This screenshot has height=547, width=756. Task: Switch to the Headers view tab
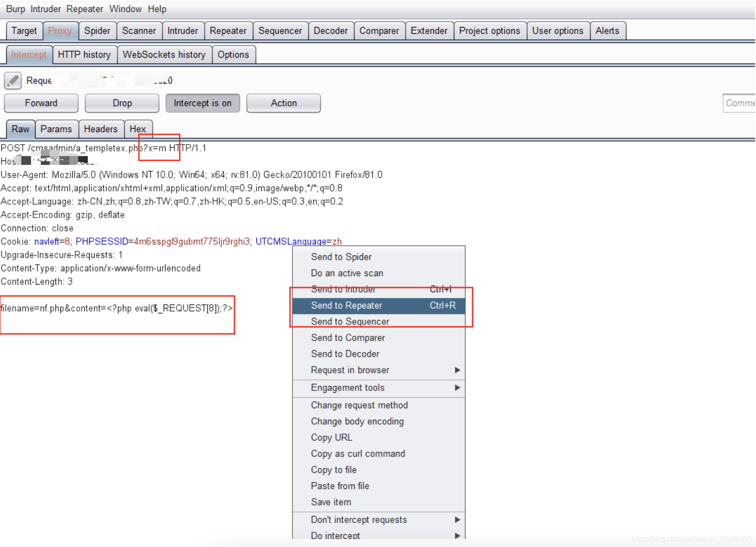(101, 129)
